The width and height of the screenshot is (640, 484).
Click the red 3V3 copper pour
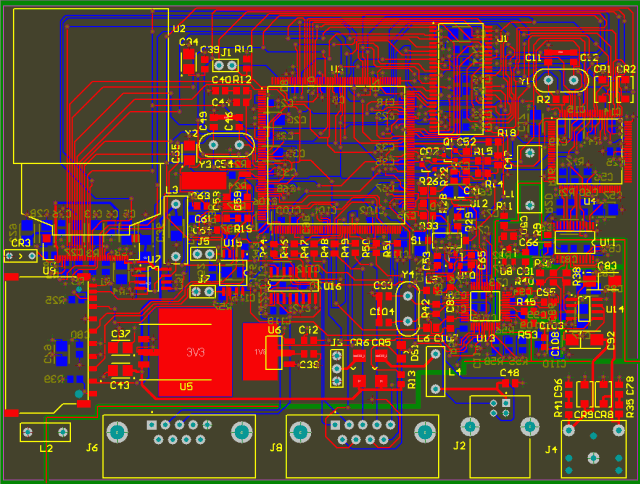click(x=195, y=353)
